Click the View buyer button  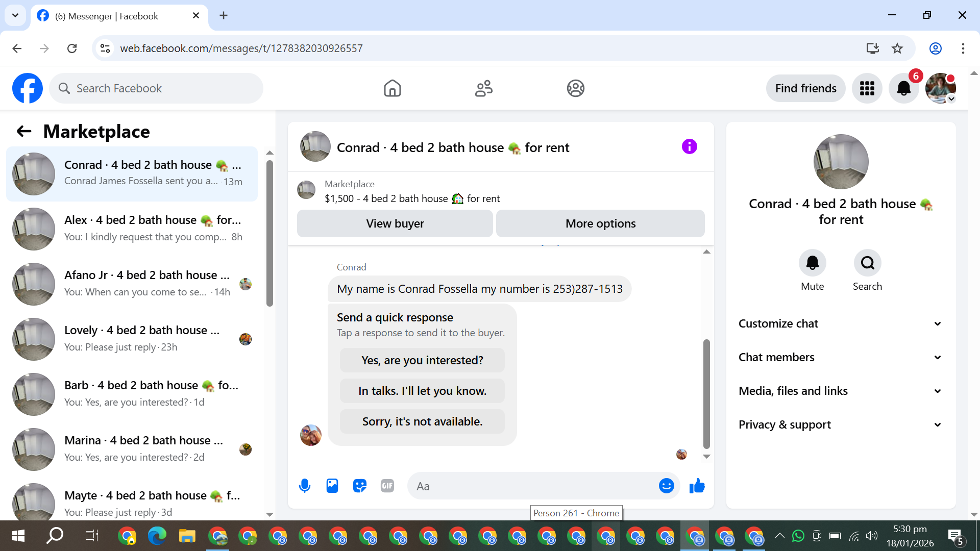pos(395,223)
